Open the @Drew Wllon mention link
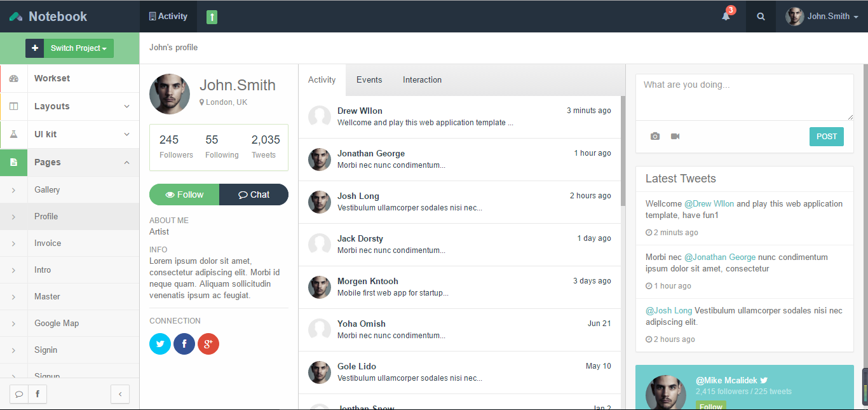The image size is (868, 410). 709,204
